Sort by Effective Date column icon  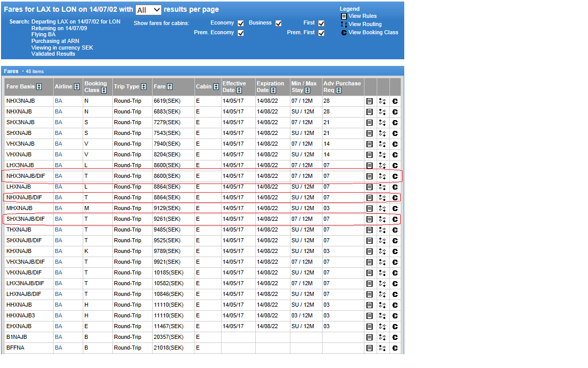[x=239, y=90]
